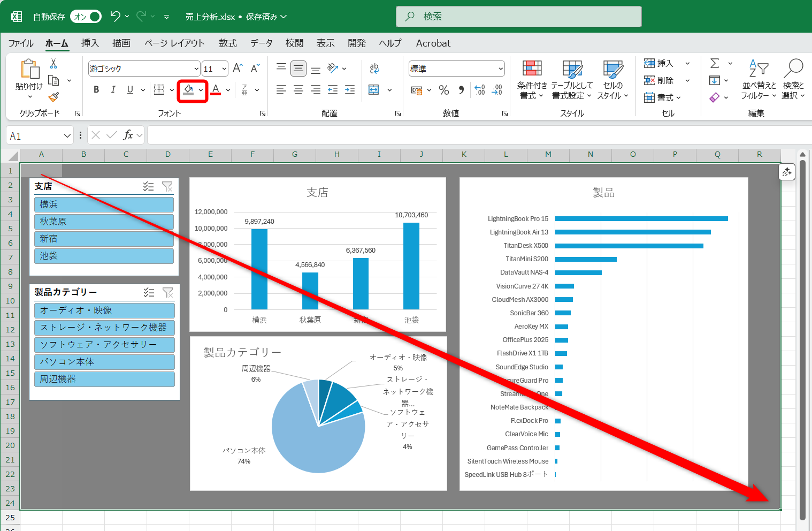Screen dimensions: 812x531
Task: Click the Borders icon
Action: pos(159,90)
